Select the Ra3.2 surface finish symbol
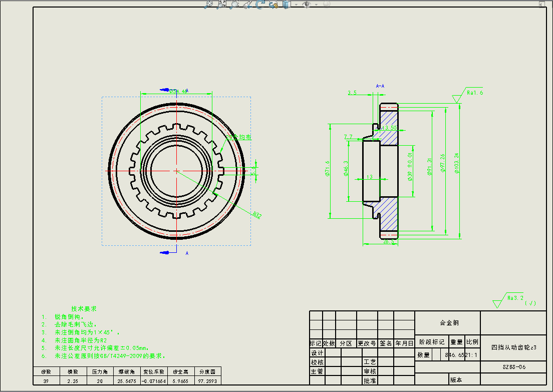 515,297
